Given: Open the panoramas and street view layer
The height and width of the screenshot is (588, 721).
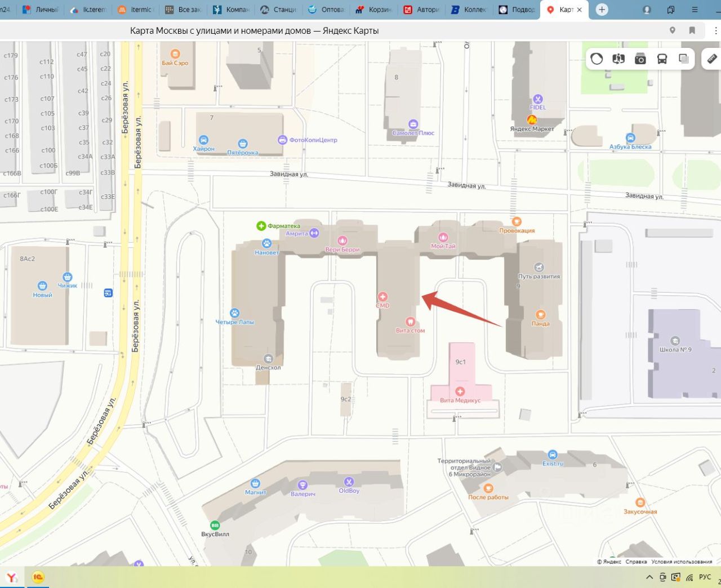Looking at the screenshot, I should click(x=618, y=59).
